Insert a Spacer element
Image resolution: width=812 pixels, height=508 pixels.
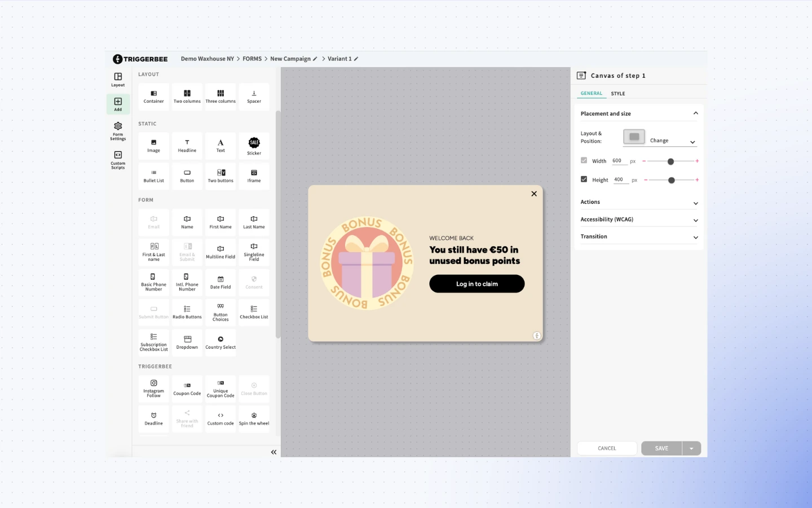[x=254, y=97]
